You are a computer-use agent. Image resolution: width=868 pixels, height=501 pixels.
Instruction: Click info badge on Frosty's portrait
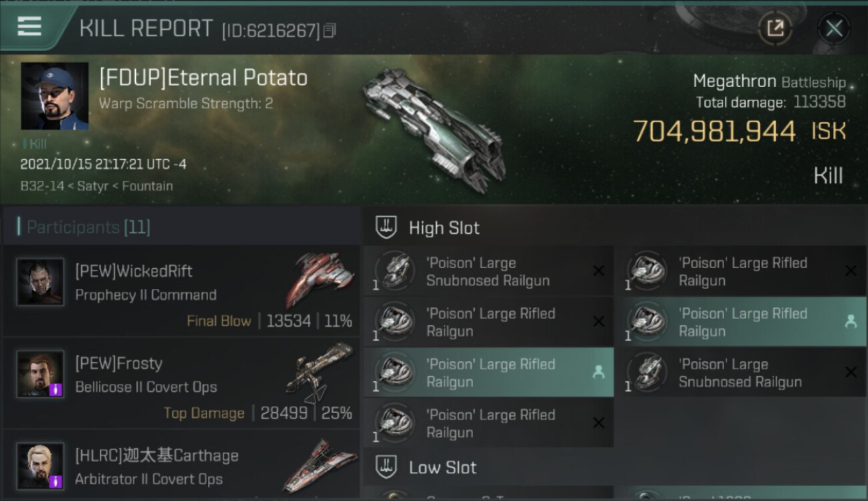(x=56, y=389)
